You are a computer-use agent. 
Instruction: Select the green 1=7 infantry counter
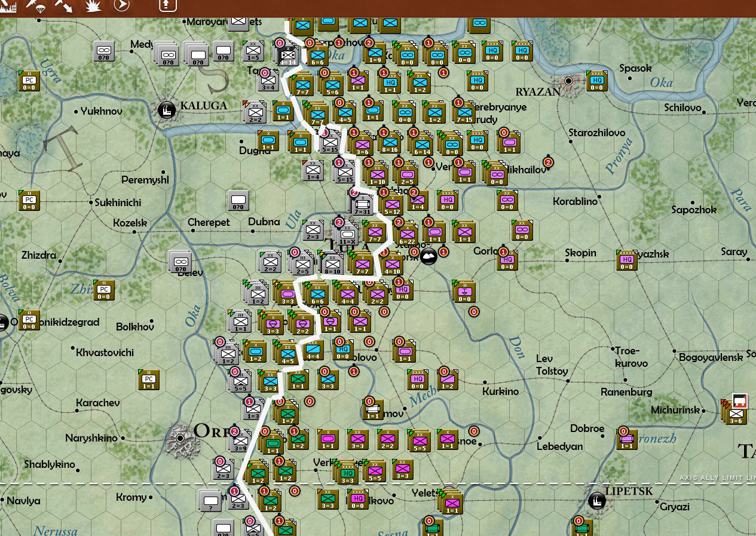(x=288, y=414)
